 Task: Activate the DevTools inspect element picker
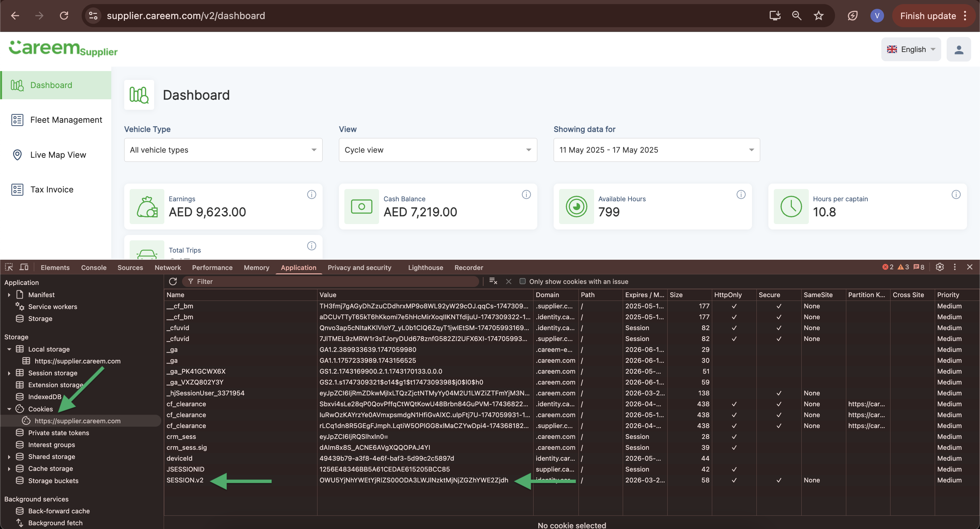9,267
